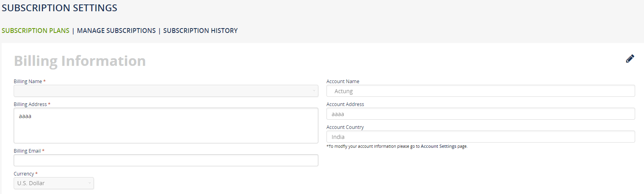
Task: Go to Subscription History tab
Action: coord(200,31)
